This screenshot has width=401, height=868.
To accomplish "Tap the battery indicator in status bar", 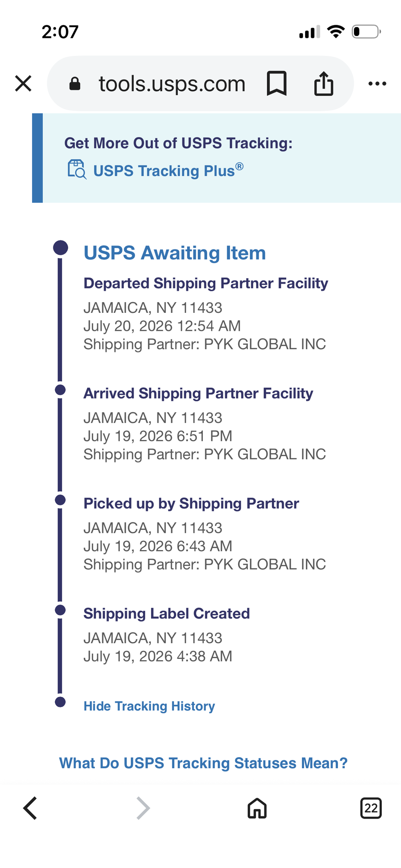I will pyautogui.click(x=366, y=32).
